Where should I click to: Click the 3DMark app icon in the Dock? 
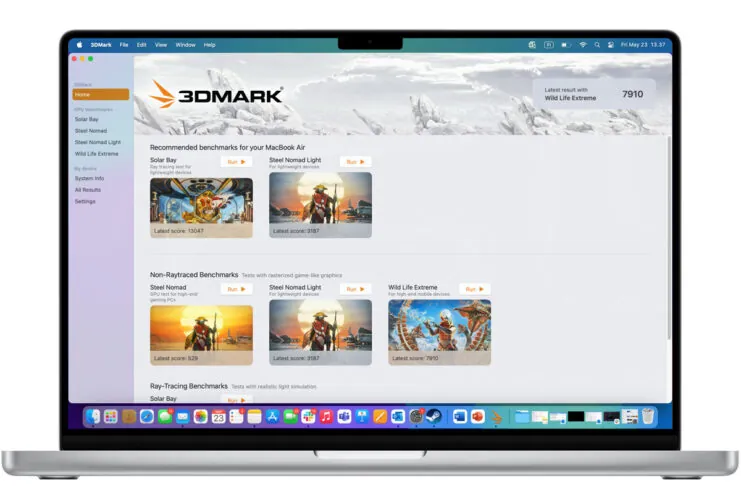(x=496, y=417)
